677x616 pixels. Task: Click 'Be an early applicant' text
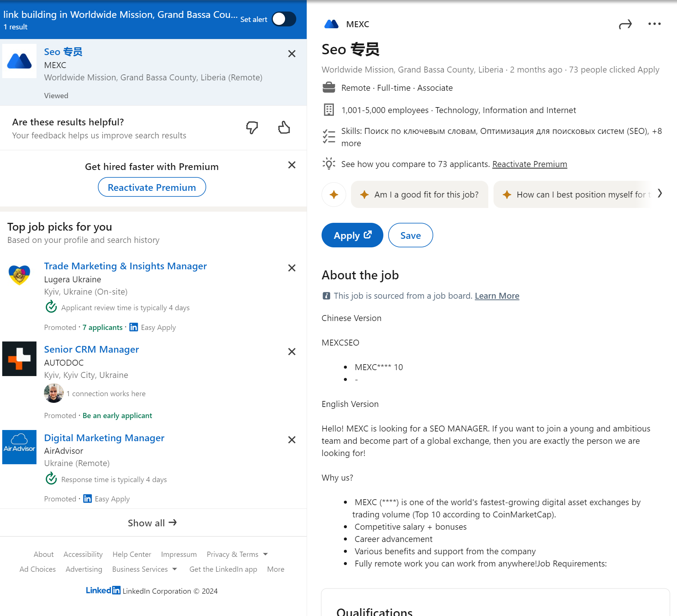pyautogui.click(x=117, y=416)
